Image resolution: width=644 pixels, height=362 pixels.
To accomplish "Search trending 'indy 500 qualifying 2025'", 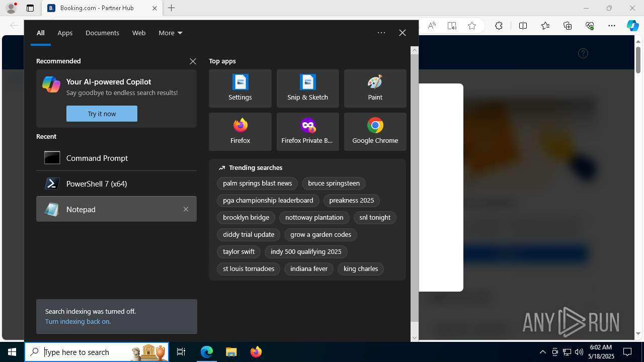I will click(x=306, y=252).
